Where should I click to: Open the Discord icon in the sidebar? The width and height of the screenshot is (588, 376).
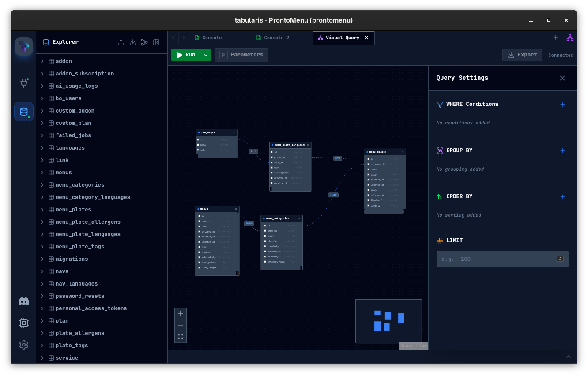(23, 301)
